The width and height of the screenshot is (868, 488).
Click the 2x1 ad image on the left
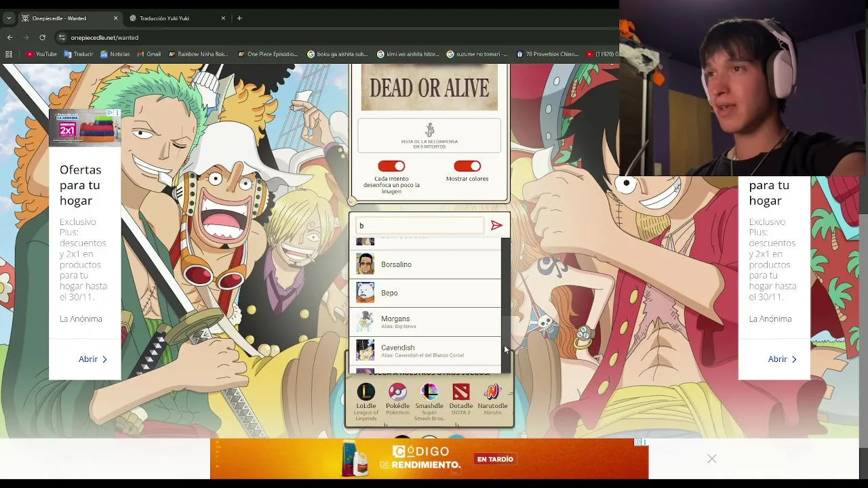point(85,127)
